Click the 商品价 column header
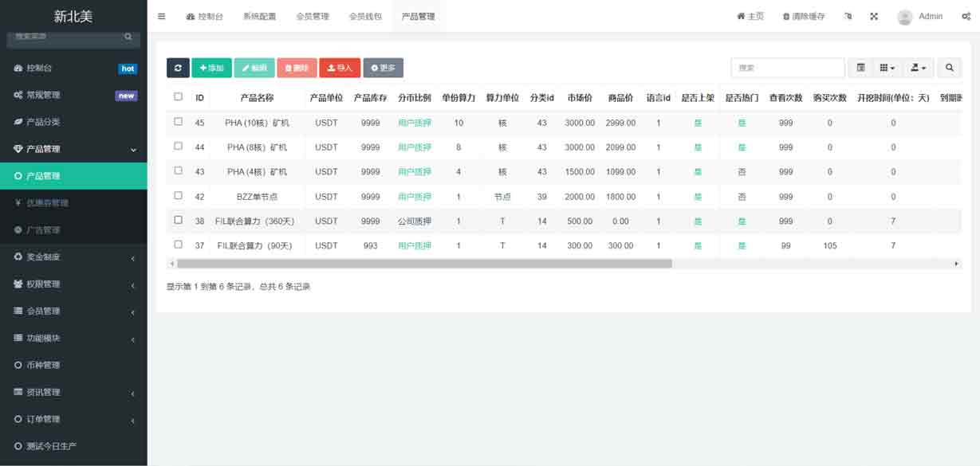 (620, 98)
